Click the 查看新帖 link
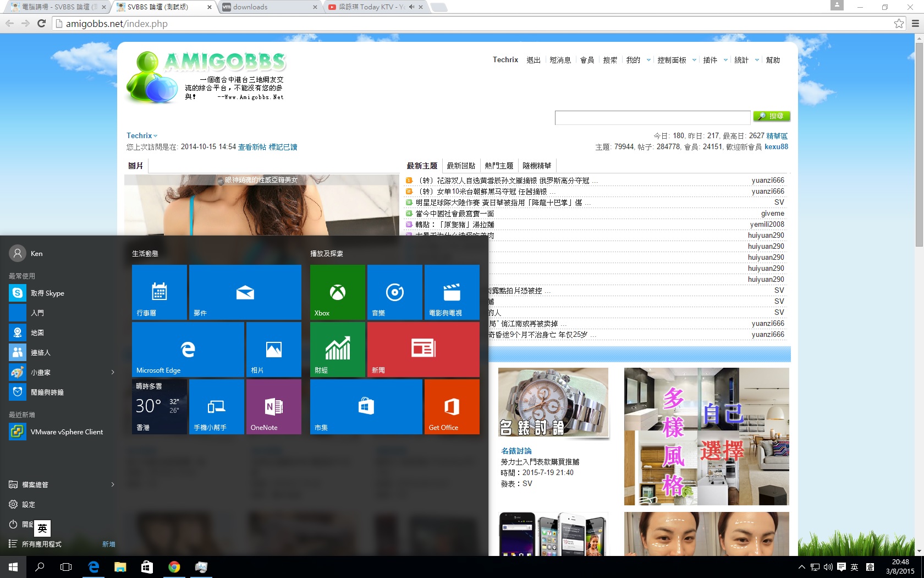Viewport: 924px width, 578px height. [252, 147]
